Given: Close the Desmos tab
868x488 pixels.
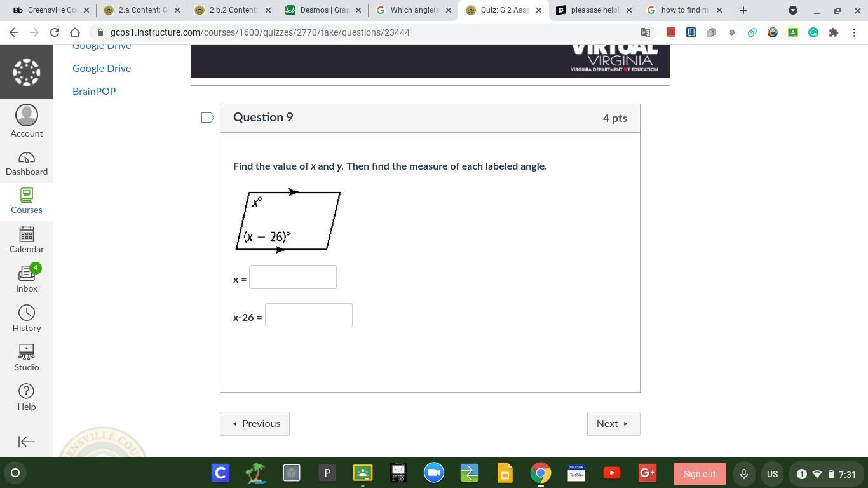Looking at the screenshot, I should point(358,10).
